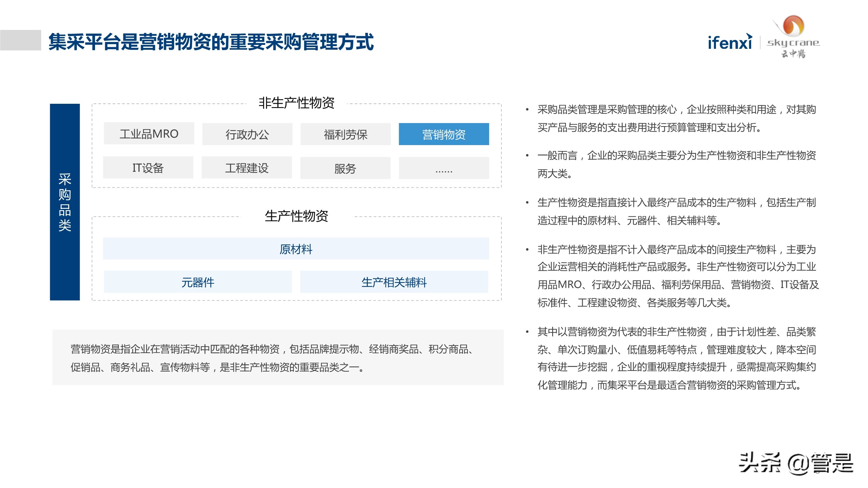
Task: Select the highlighted 营销物资 category box
Action: (x=444, y=134)
